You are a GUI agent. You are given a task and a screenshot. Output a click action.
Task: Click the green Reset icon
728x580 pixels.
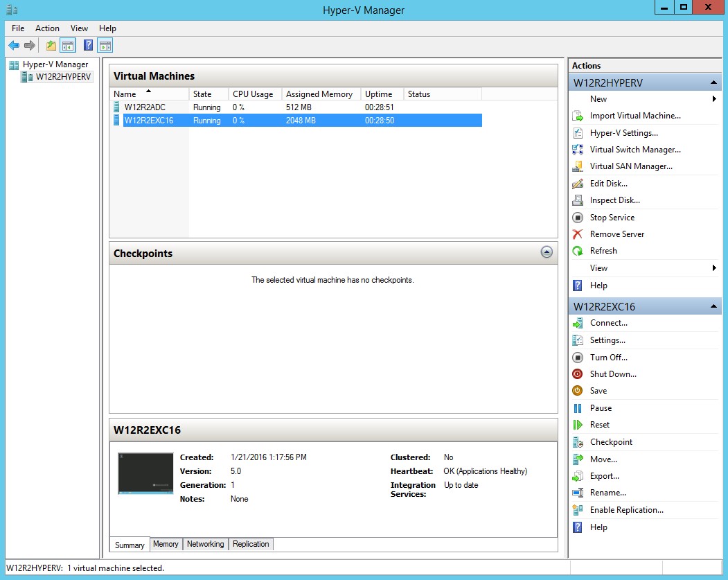(578, 425)
